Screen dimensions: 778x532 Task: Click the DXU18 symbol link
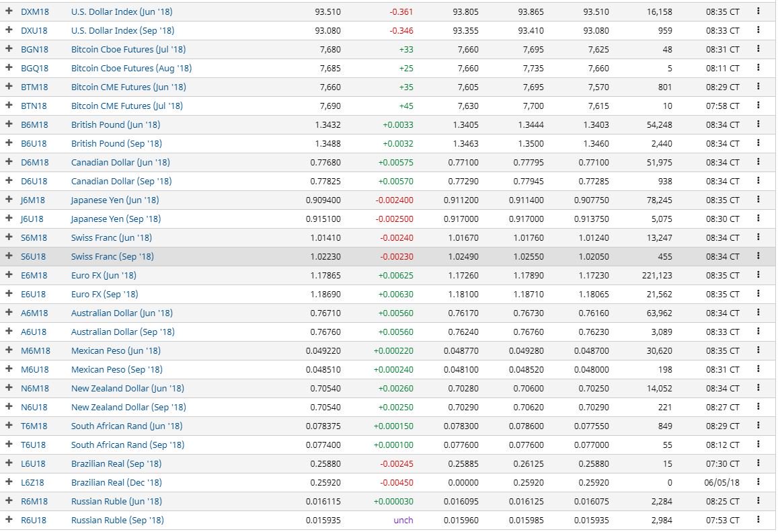34,30
